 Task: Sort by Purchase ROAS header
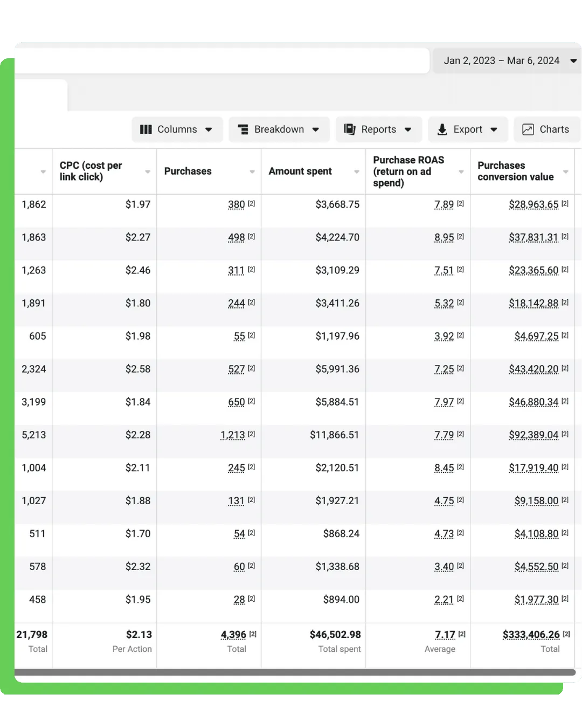coord(408,171)
